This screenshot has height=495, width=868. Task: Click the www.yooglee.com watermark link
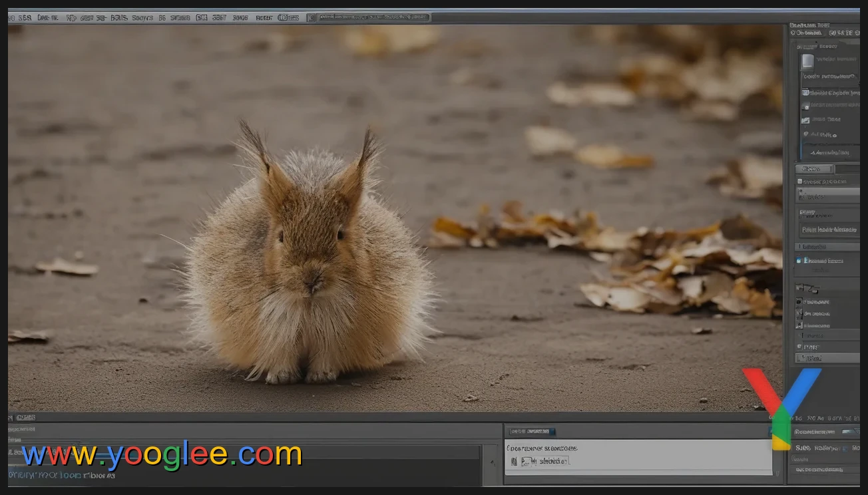pyautogui.click(x=160, y=455)
